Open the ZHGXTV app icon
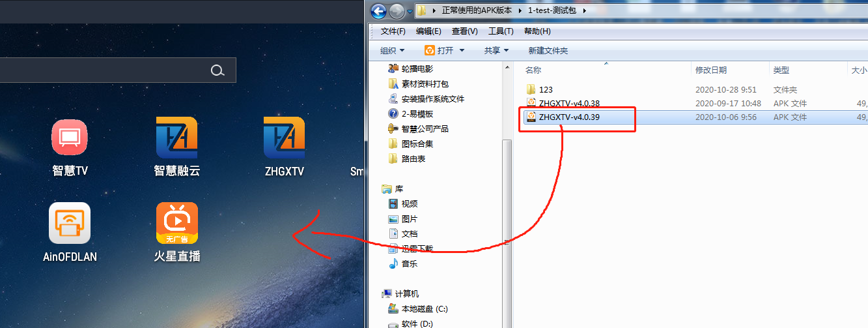 coord(284,138)
